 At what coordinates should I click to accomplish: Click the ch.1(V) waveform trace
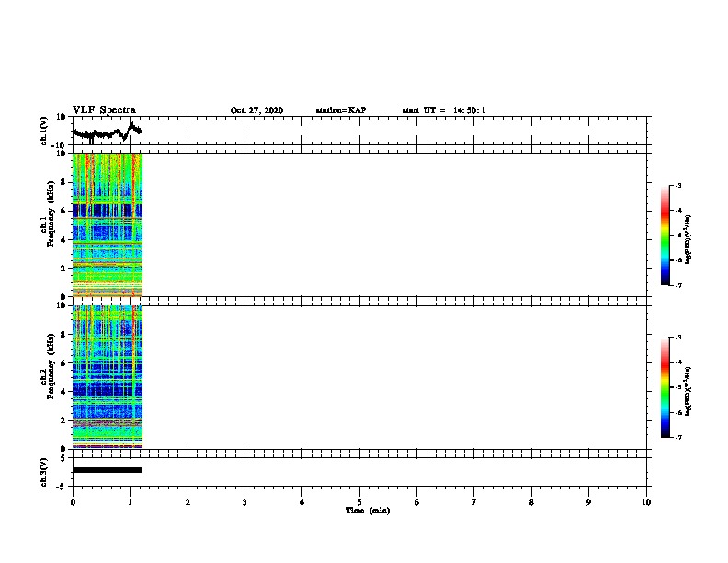pos(108,132)
